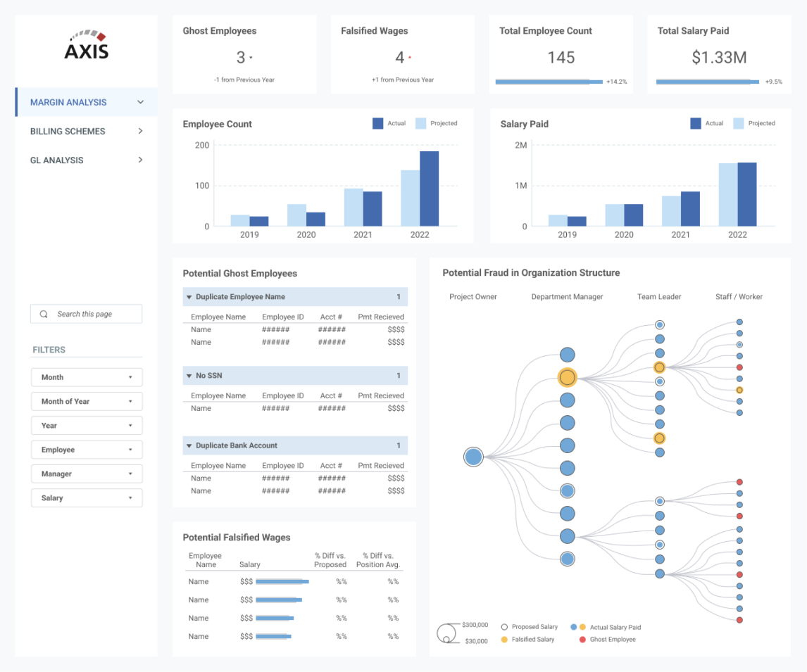Click the Falsified Wages card value 4

(399, 58)
